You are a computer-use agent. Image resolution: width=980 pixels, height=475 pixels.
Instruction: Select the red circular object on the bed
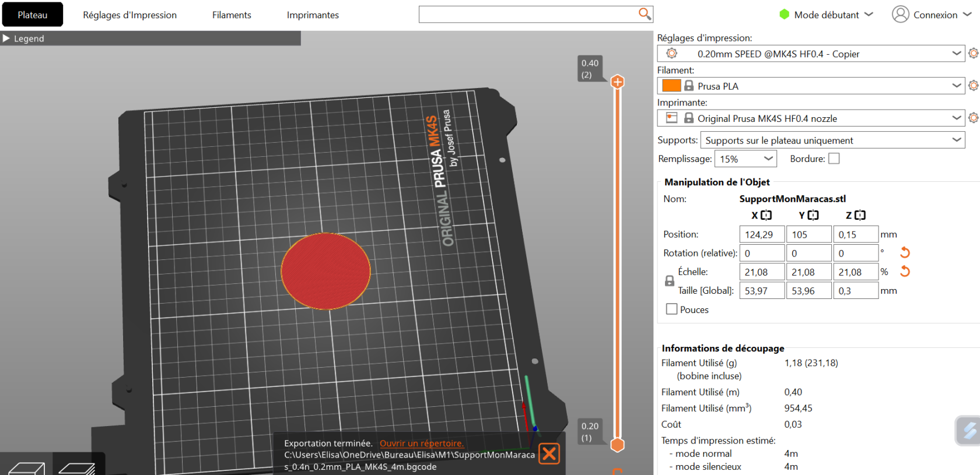[x=325, y=271]
